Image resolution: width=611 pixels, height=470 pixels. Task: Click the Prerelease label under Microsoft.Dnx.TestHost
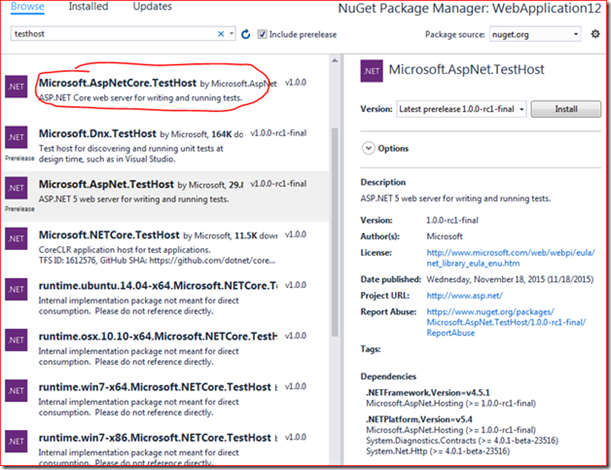click(19, 158)
